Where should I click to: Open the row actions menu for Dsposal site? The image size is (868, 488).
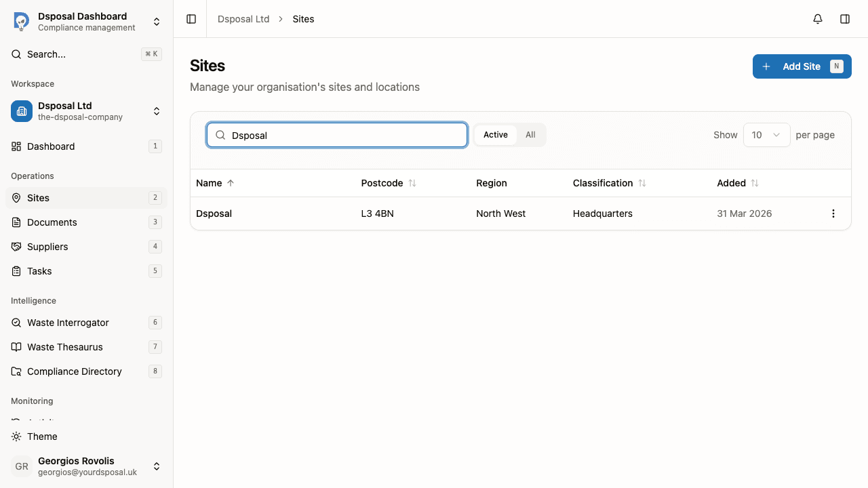(x=833, y=213)
